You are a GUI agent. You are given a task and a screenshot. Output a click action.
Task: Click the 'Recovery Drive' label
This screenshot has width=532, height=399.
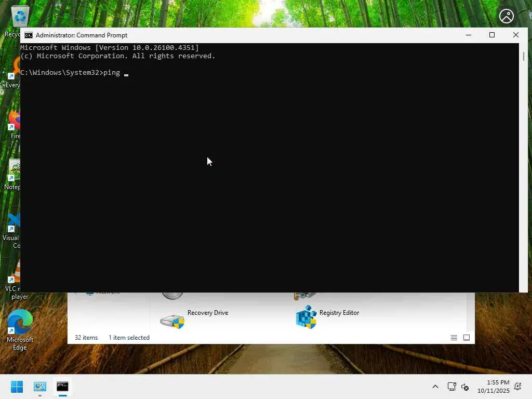click(208, 313)
